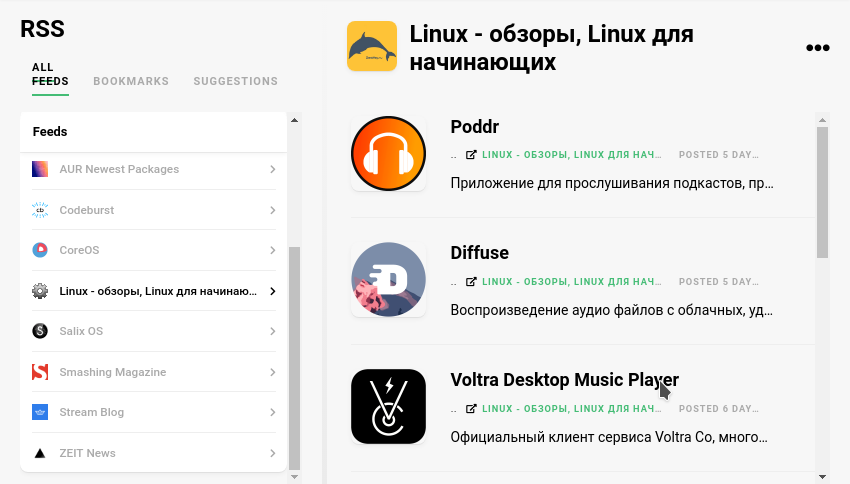Click the RSS heading
Screen dimensions: 850x484
click(42, 29)
